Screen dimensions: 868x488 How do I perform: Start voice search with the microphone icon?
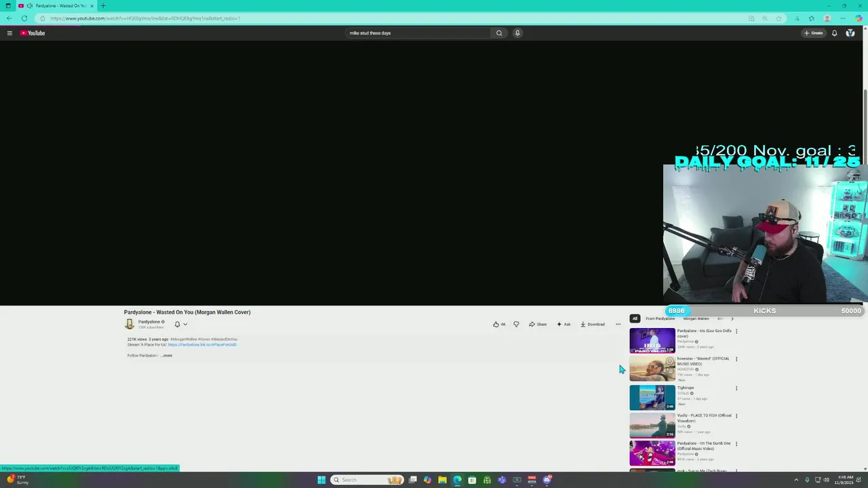click(x=517, y=33)
